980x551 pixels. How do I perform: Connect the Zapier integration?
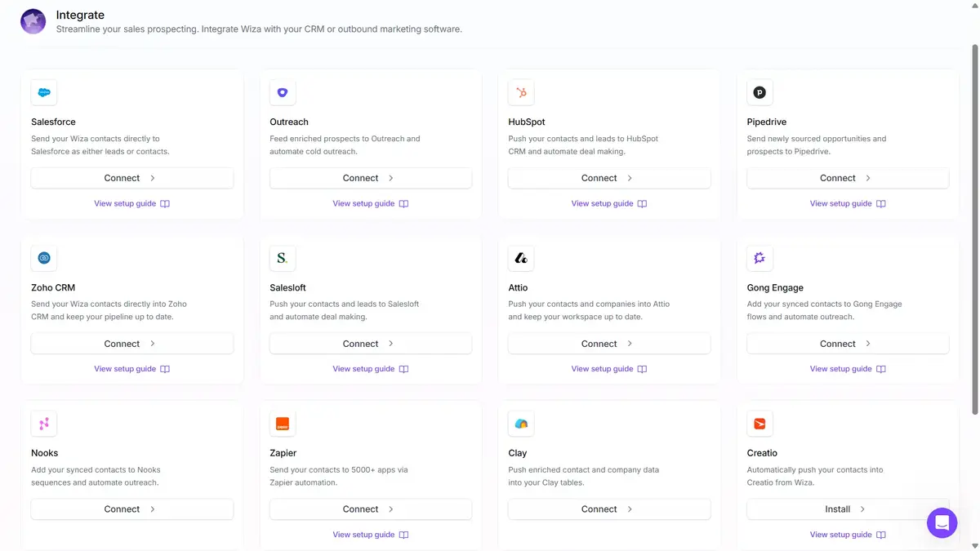[x=371, y=509]
